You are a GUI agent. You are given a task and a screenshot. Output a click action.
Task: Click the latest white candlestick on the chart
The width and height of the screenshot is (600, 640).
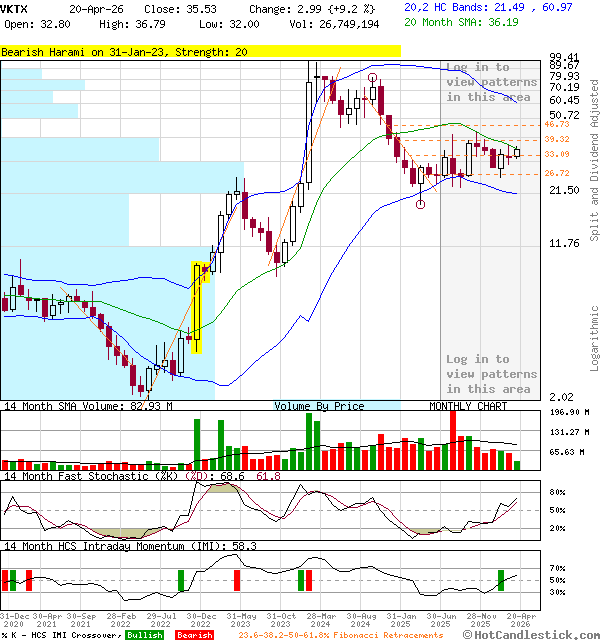pyautogui.click(x=517, y=152)
